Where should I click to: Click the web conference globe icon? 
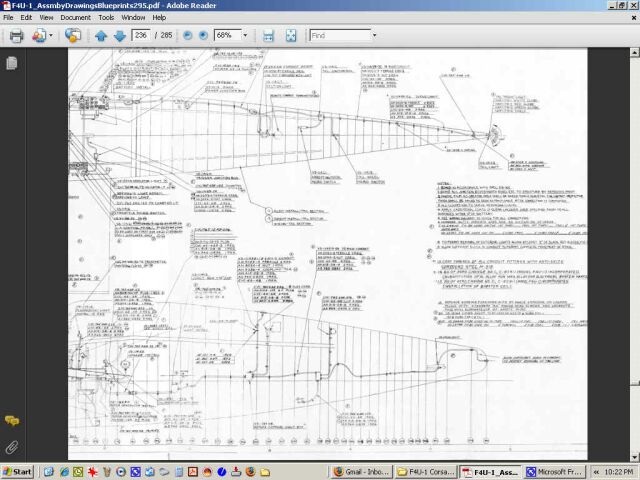coord(73,36)
